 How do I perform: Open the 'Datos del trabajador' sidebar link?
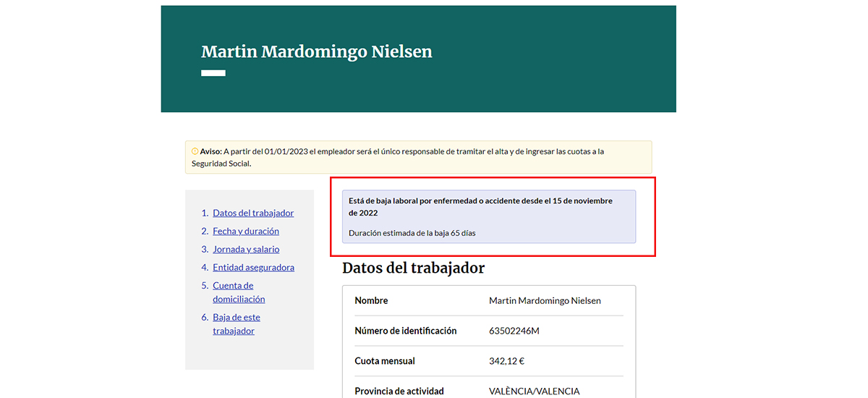253,213
